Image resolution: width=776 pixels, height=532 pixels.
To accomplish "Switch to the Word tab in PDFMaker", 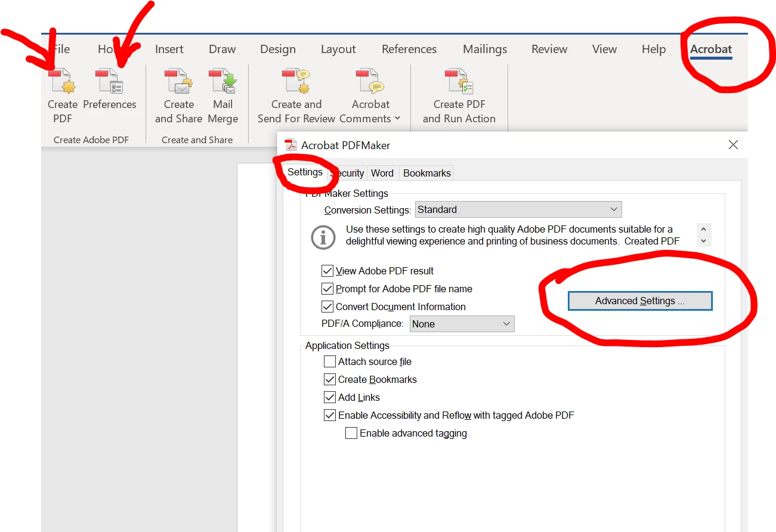I will 382,173.
